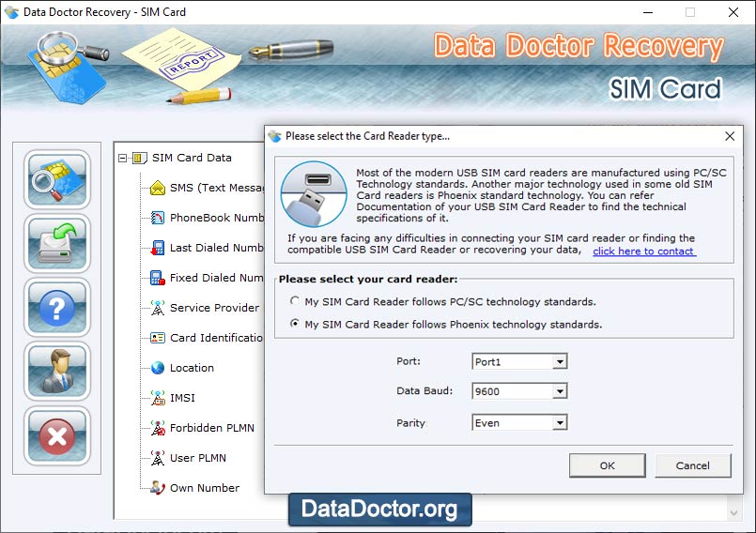This screenshot has height=533, width=756.
Task: Click the SIM Card Data root icon
Action: coord(139,158)
